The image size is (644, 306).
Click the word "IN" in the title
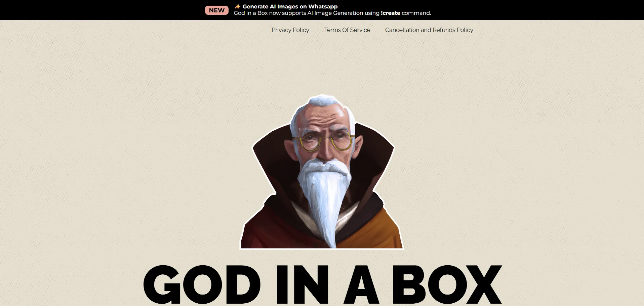(x=302, y=284)
